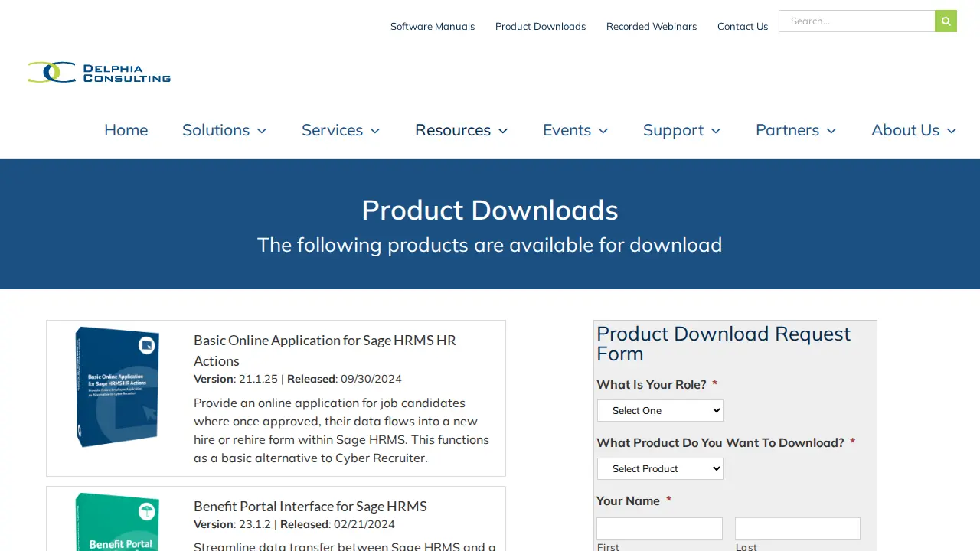Select the 'Version: 21.1.25 | Released: 09/30/2024' text
The height and width of the screenshot is (551, 980).
tap(298, 379)
